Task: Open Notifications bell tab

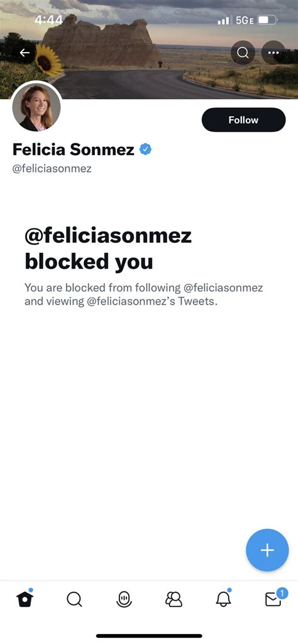Action: pyautogui.click(x=224, y=599)
